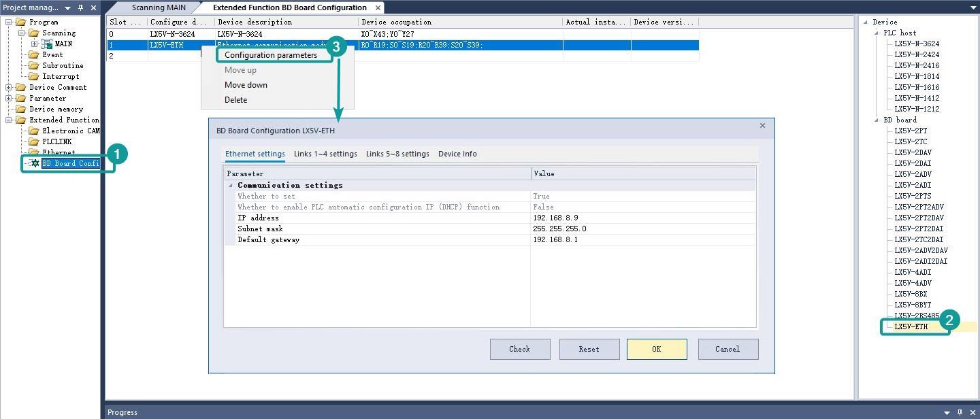Collapse the BD board device group
980x419 pixels.
[x=876, y=120]
